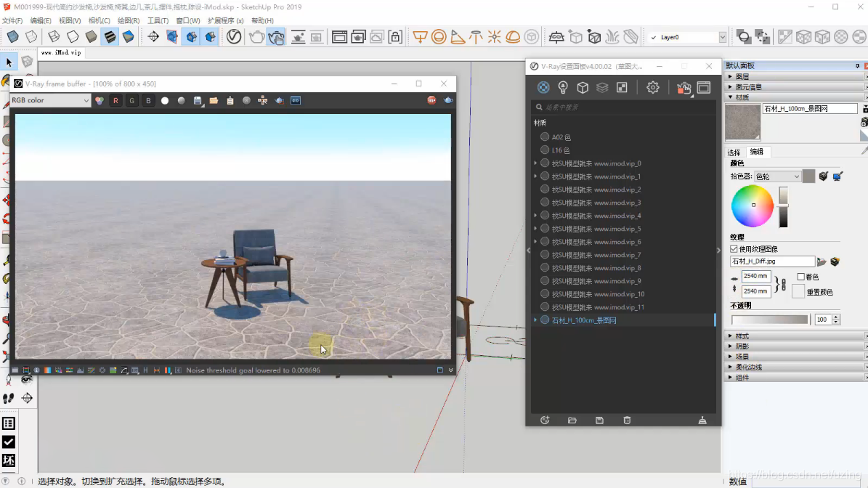Open the Textures category in V-Ray panel
The height and width of the screenshot is (488, 868).
[x=622, y=87]
